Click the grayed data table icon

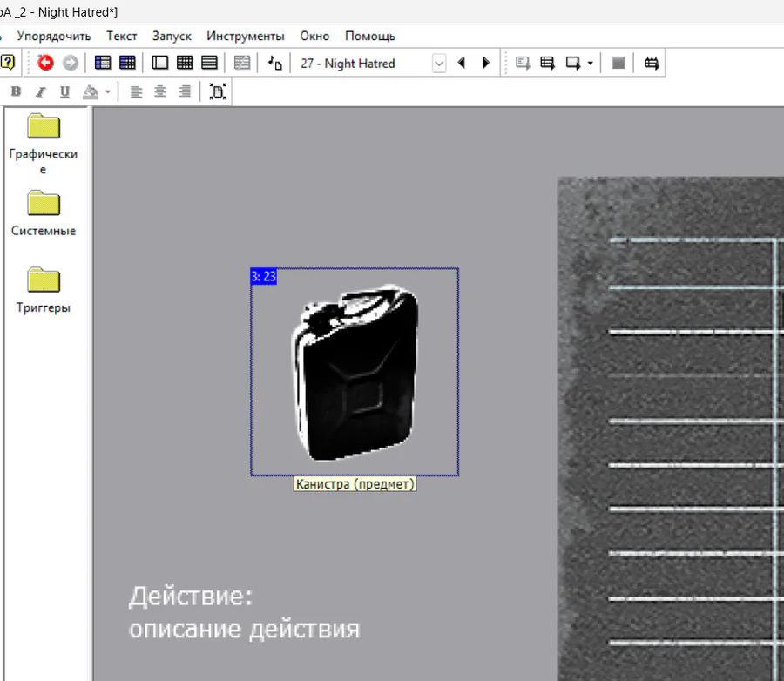(x=242, y=63)
